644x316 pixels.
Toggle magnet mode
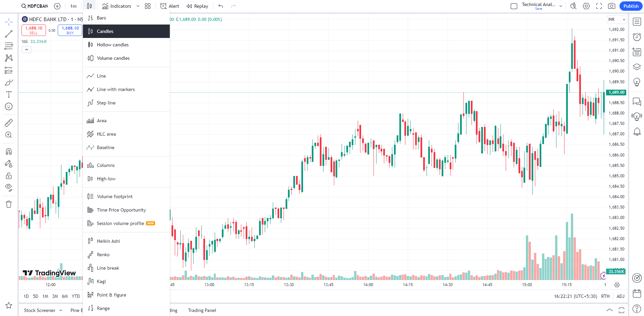9,151
